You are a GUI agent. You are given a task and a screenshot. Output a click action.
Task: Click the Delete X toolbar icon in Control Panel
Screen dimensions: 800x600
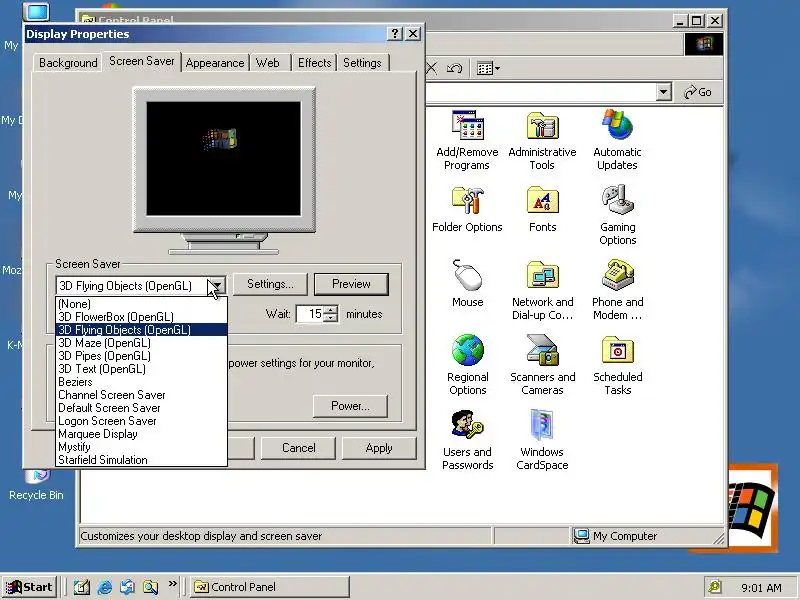[432, 68]
